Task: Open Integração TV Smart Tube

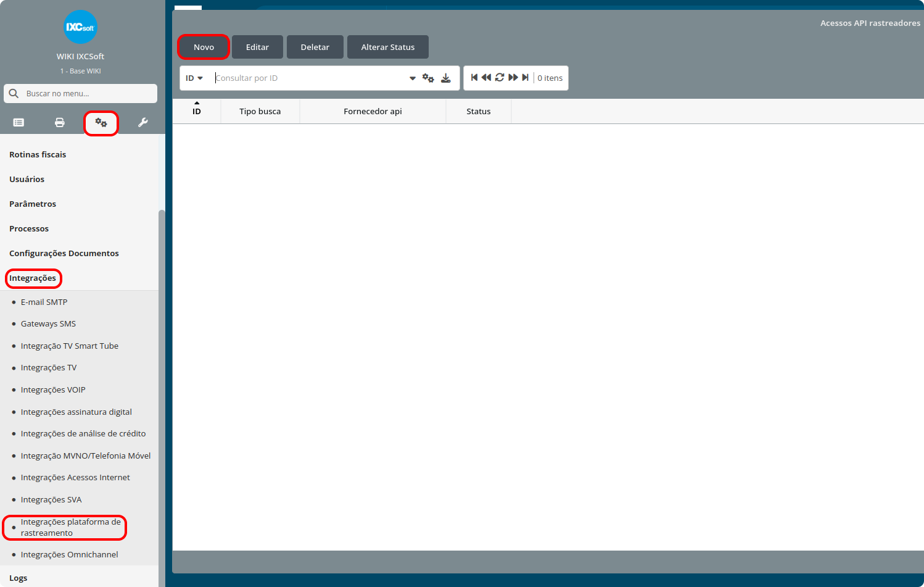Action: (70, 346)
